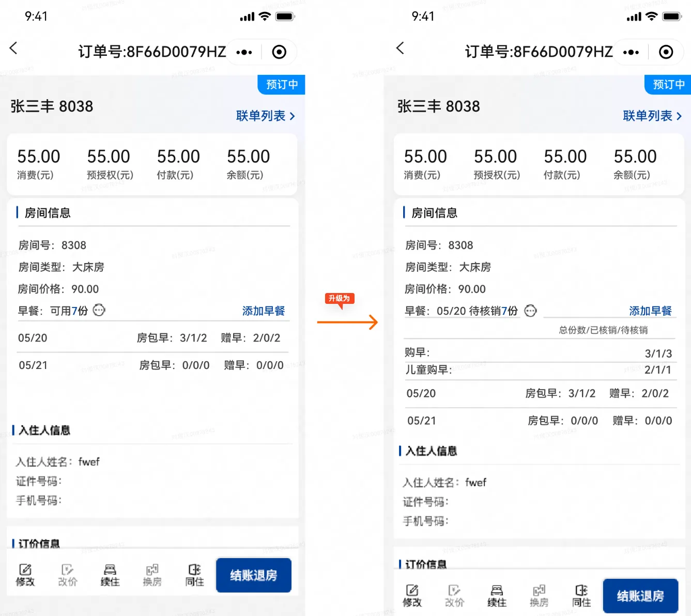The width and height of the screenshot is (691, 616).
Task: Click order number title in left screen
Action: (152, 52)
